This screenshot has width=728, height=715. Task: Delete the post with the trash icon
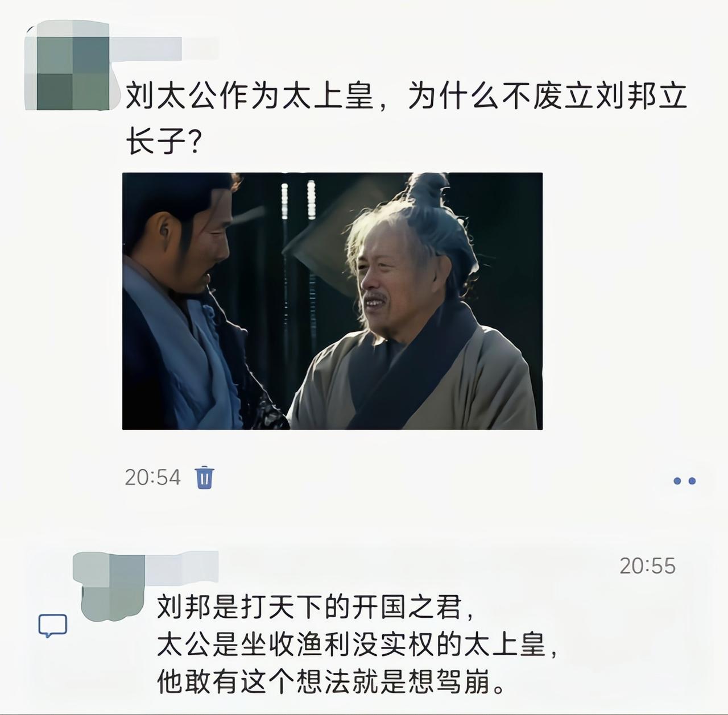pos(205,477)
